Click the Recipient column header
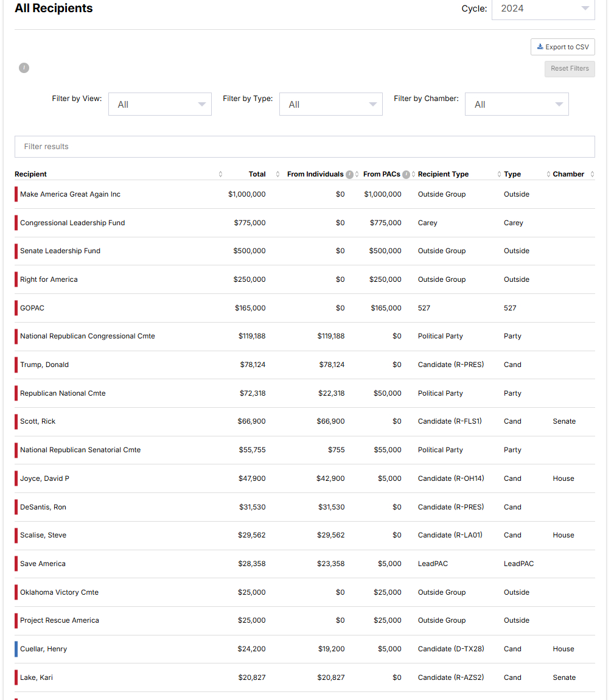 coord(31,174)
